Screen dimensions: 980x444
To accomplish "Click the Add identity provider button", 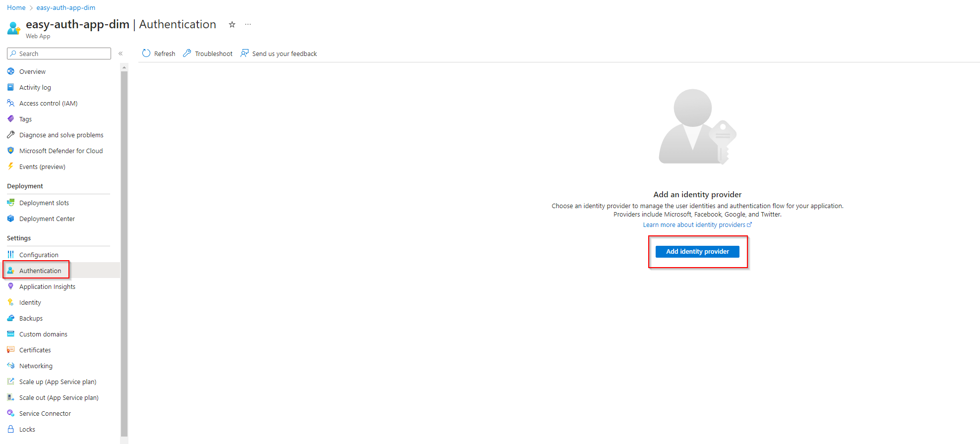I will tap(697, 252).
